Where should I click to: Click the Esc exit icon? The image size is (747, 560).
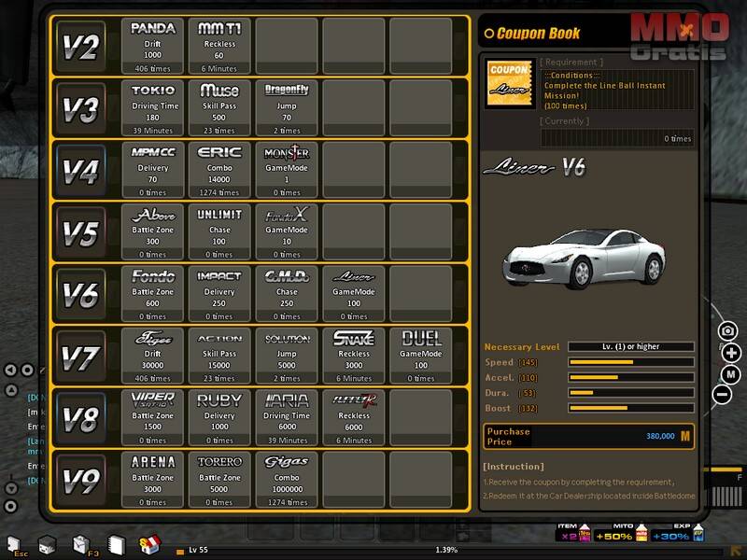13,544
